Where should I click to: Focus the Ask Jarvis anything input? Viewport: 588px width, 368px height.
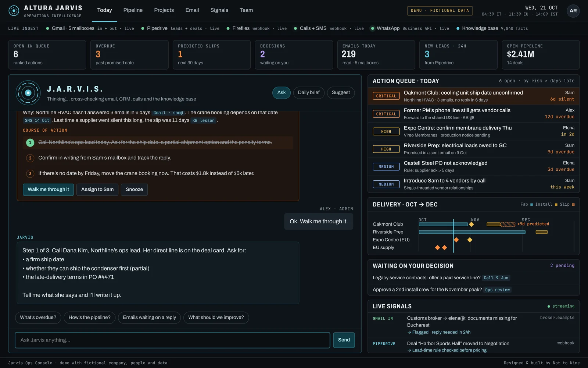pyautogui.click(x=172, y=340)
